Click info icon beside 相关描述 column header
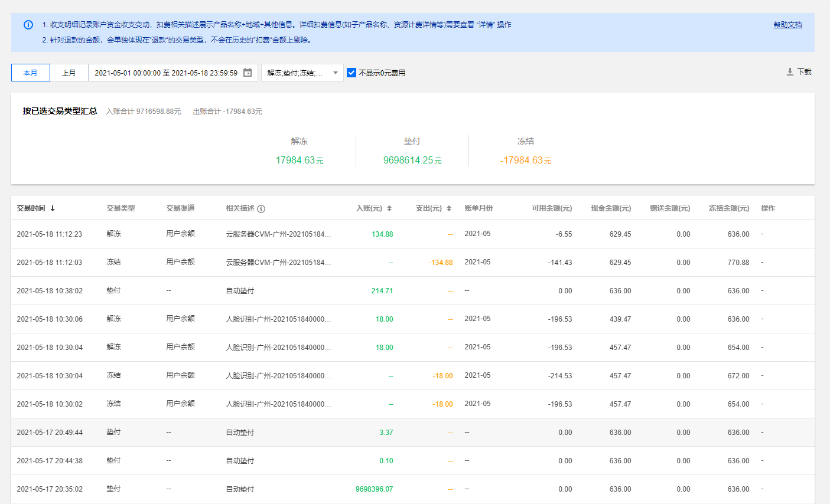The image size is (830, 504). tap(261, 208)
